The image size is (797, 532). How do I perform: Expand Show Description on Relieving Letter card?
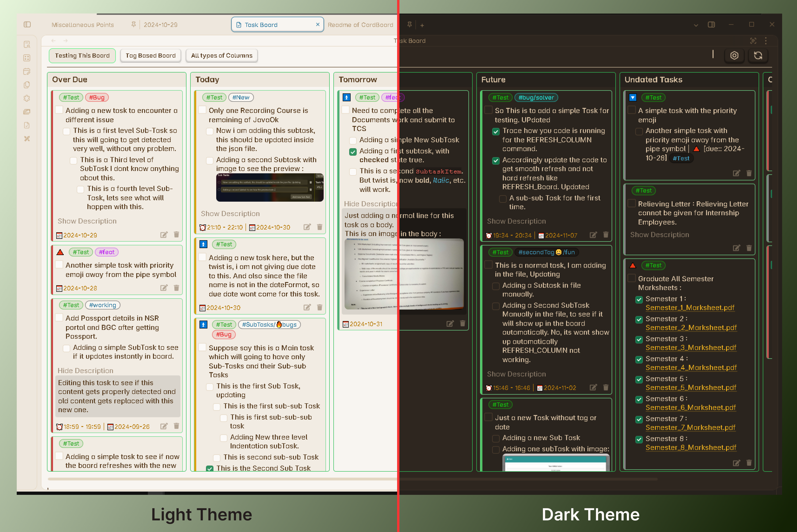coord(660,234)
